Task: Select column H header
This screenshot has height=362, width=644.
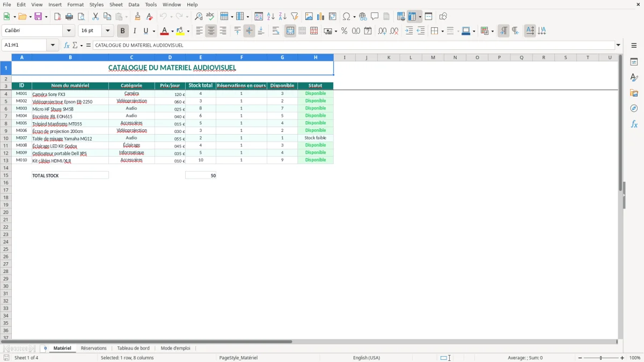Action: (316, 57)
